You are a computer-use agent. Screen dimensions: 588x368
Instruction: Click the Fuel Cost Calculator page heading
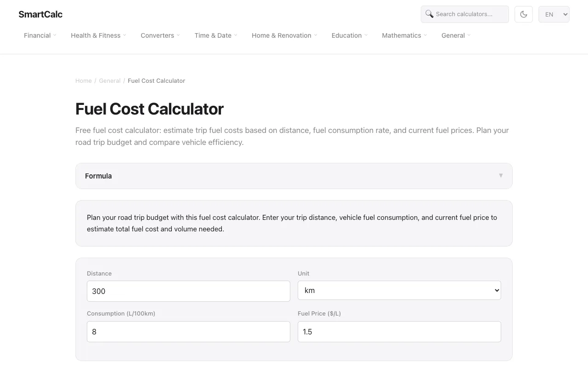149,109
